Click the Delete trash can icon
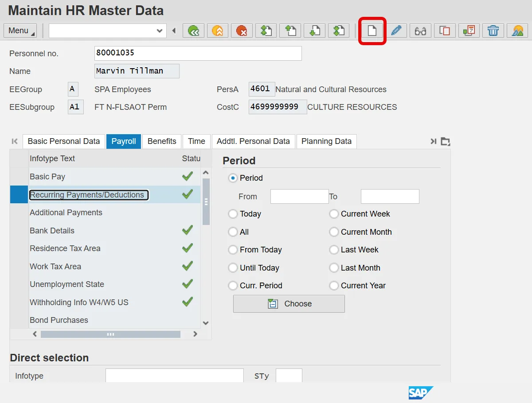The width and height of the screenshot is (532, 403). (493, 31)
